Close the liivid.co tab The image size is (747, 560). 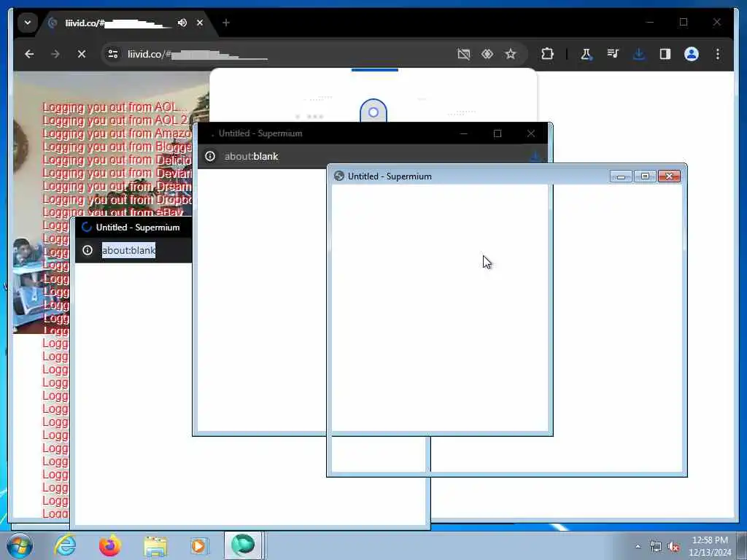coord(200,23)
